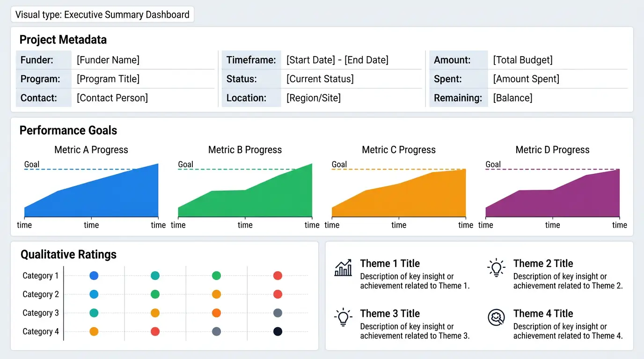Viewport: 644px width, 359px height.
Task: Open the green Metric B Progress chart
Action: (x=245, y=190)
